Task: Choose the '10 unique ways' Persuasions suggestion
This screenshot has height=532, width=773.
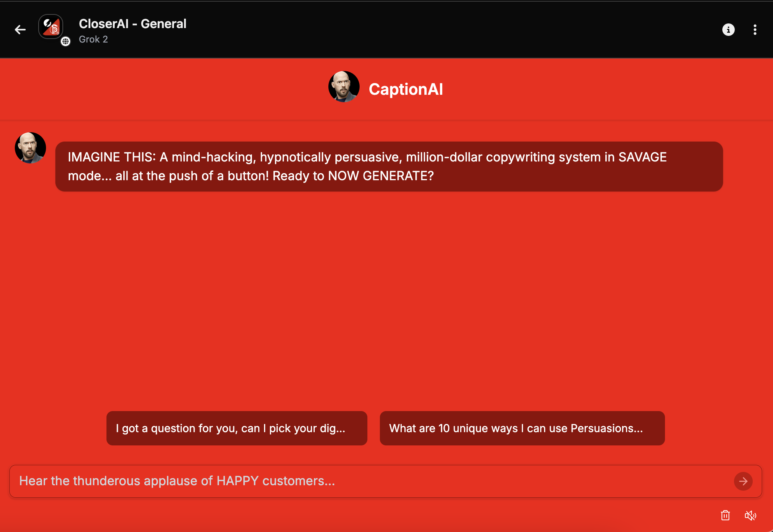Action: tap(522, 428)
